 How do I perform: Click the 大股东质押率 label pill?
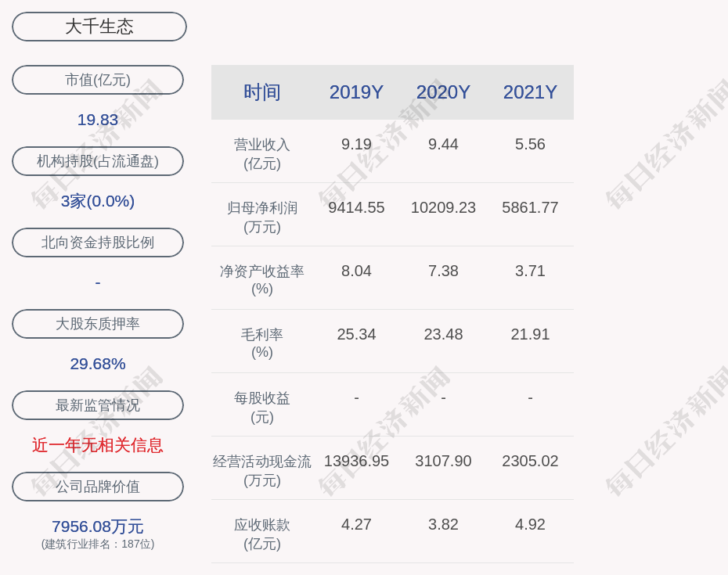(x=98, y=323)
